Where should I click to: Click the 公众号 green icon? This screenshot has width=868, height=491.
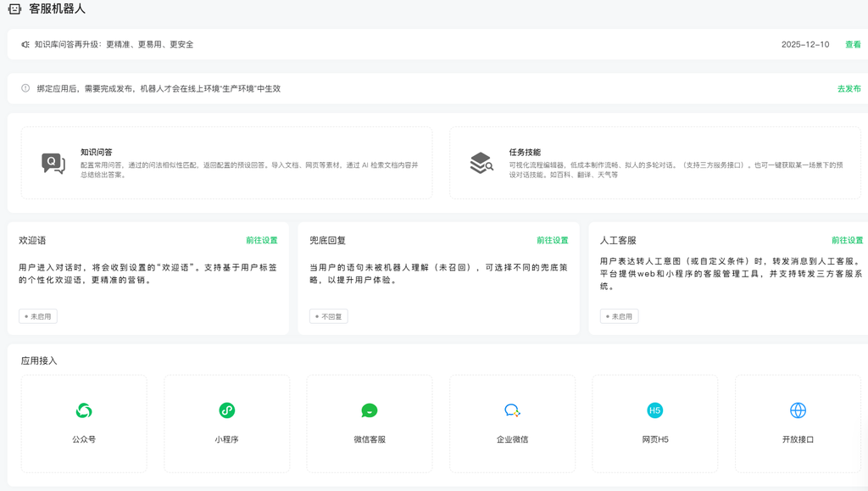tap(83, 410)
